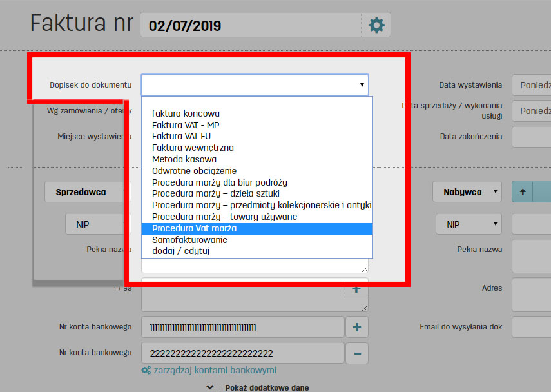The width and height of the screenshot is (551, 392).
Task: Choose Odwrotne obciążenie from the dropdown list
Action: click(x=193, y=170)
